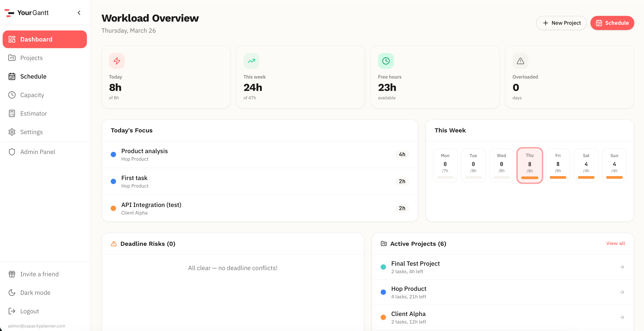Open the Client Alpha project
Image resolution: width=644 pixels, height=331 pixels.
(x=503, y=317)
